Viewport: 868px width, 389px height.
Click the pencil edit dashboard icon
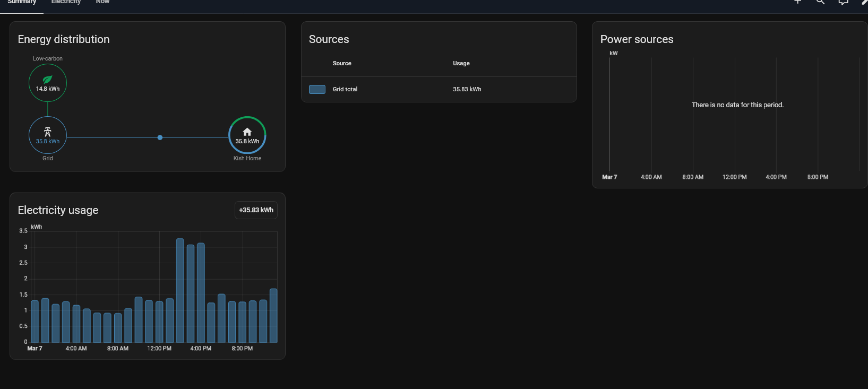coord(864,2)
